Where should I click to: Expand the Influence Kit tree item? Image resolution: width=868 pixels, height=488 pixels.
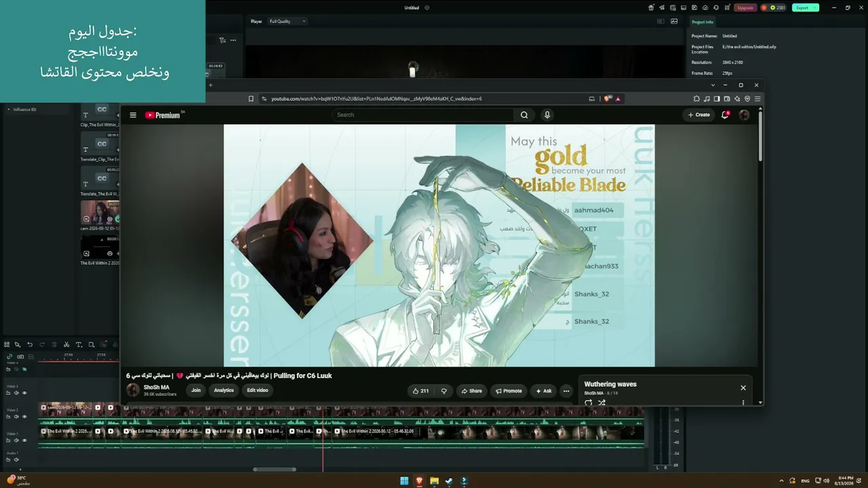point(9,109)
